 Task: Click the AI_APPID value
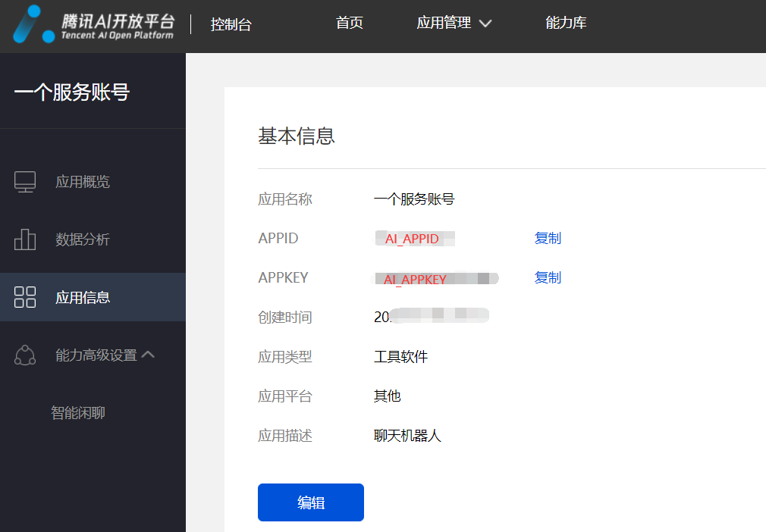click(x=415, y=239)
